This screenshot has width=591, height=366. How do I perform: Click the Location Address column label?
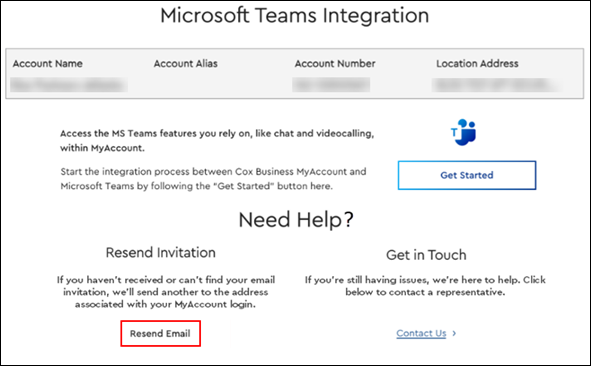[477, 63]
